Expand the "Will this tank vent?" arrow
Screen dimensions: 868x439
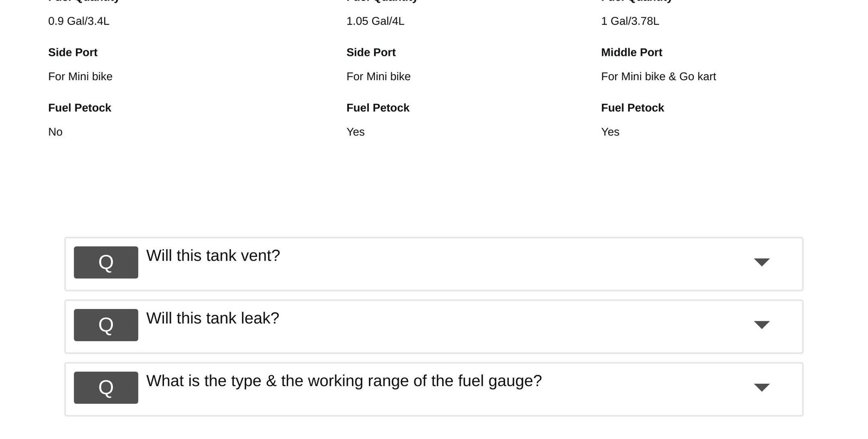click(762, 262)
